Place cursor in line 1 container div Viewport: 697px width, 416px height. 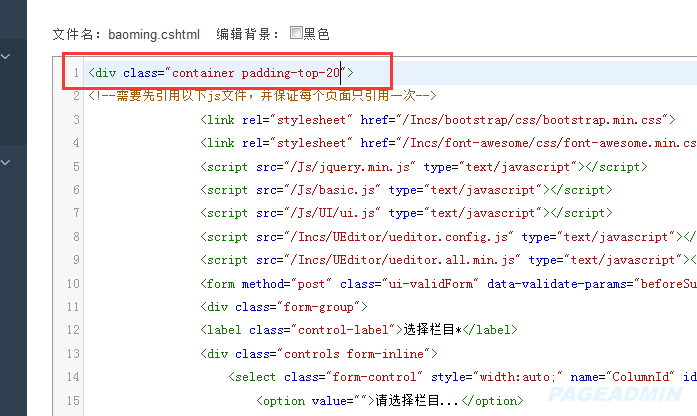coord(221,73)
